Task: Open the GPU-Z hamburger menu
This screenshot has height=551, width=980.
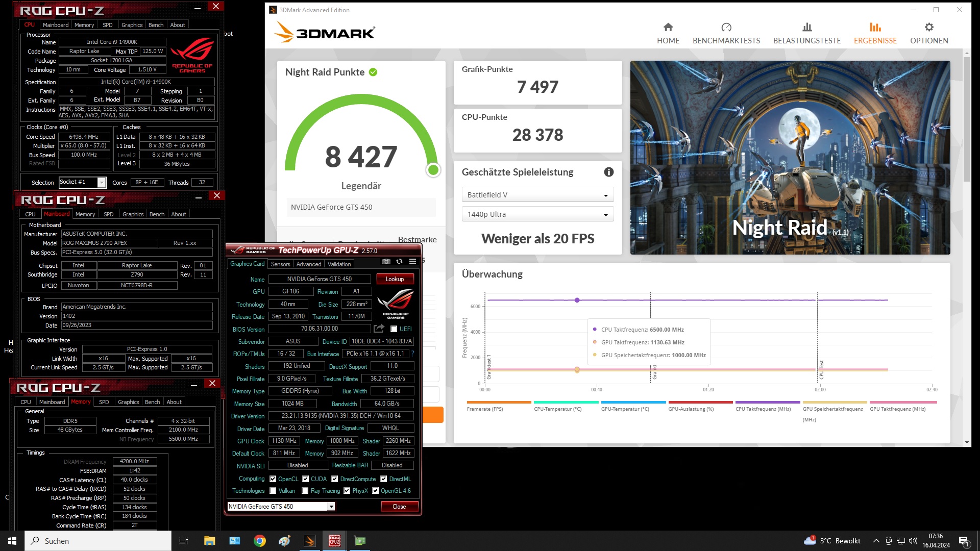Action: [x=412, y=261]
